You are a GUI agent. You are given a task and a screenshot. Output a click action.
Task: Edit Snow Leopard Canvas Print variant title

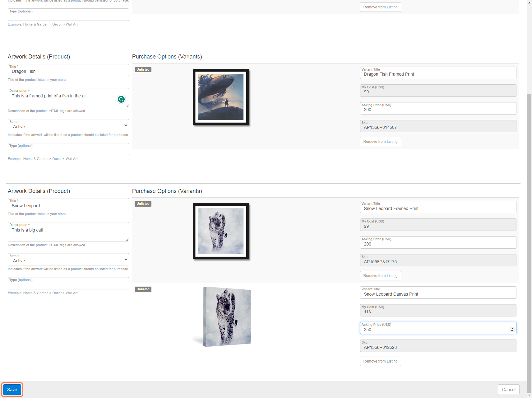click(x=438, y=293)
